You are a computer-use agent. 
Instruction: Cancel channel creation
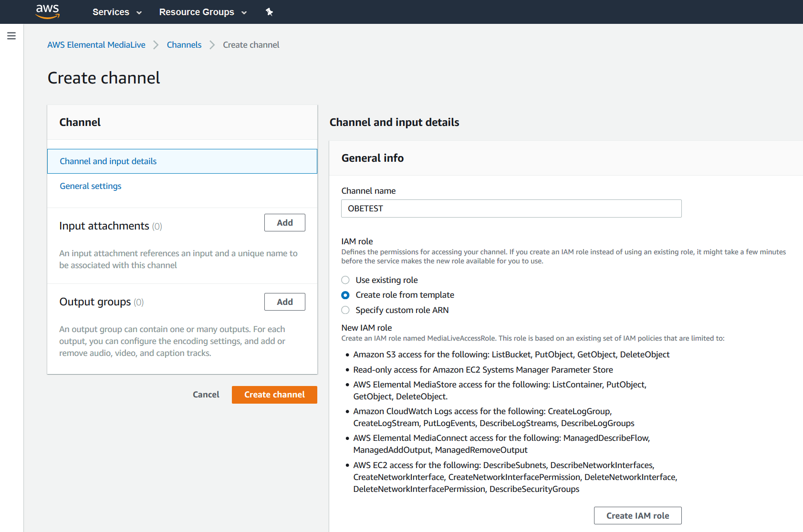206,395
